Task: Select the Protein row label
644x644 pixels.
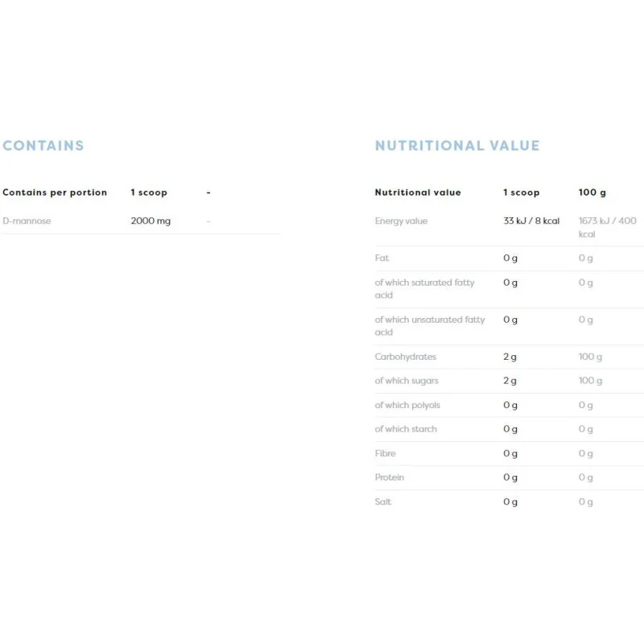Action: [390, 477]
